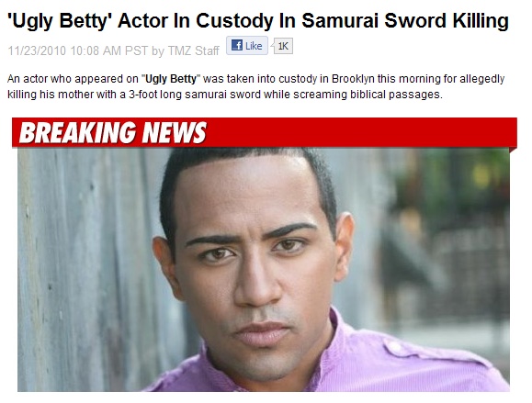Open the bold "Ugly Betty" link in paragraph
532x403 pixels.
171,79
